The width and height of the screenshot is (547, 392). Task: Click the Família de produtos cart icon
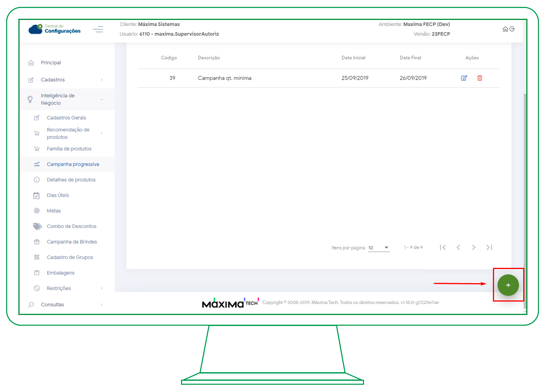(x=37, y=149)
